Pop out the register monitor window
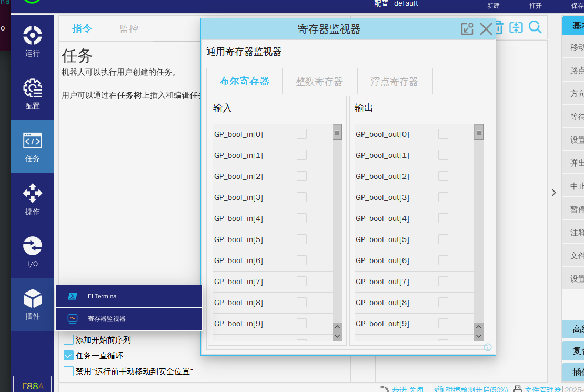The width and height of the screenshot is (584, 392). pyautogui.click(x=467, y=29)
